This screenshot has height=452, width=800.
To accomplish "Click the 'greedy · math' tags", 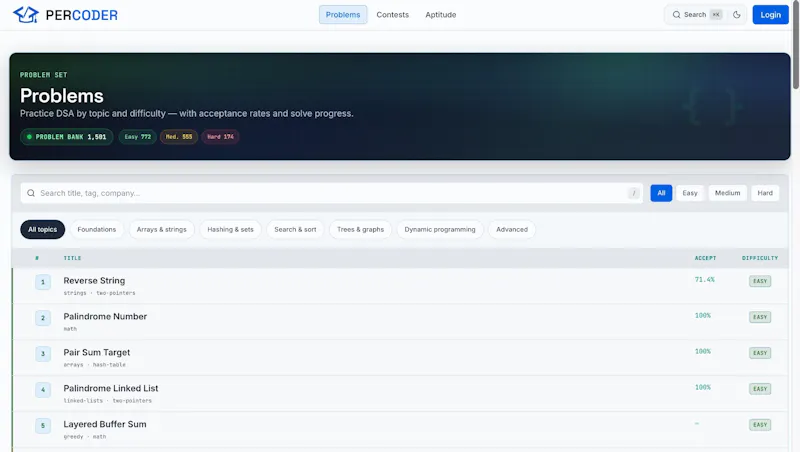I will (x=85, y=437).
